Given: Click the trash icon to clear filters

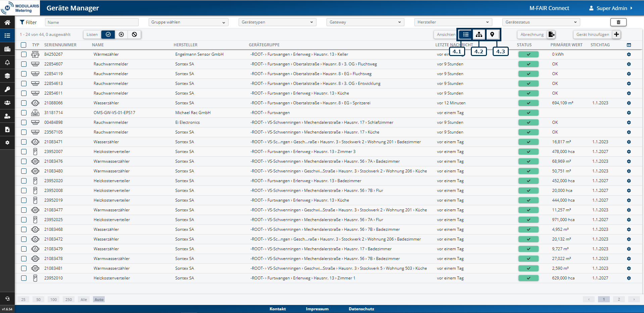Looking at the screenshot, I should point(618,22).
